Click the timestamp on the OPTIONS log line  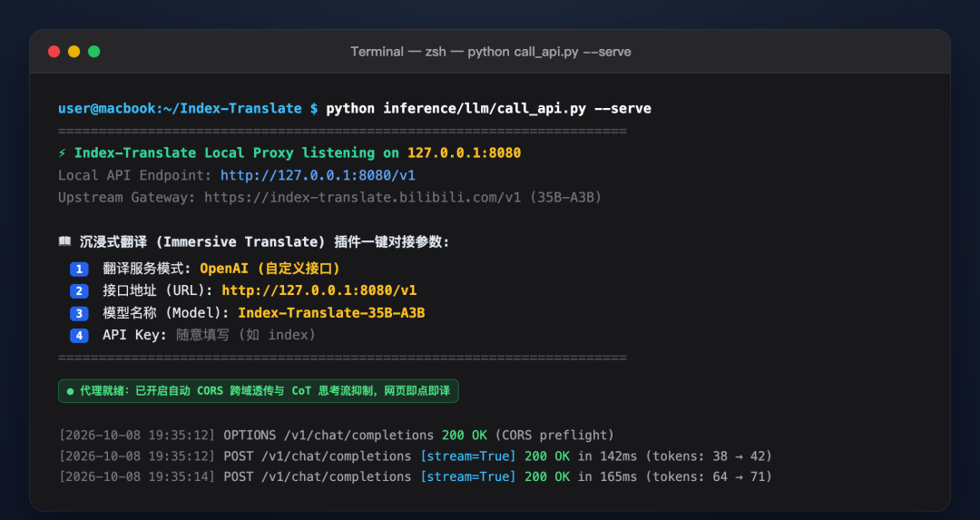coord(137,435)
